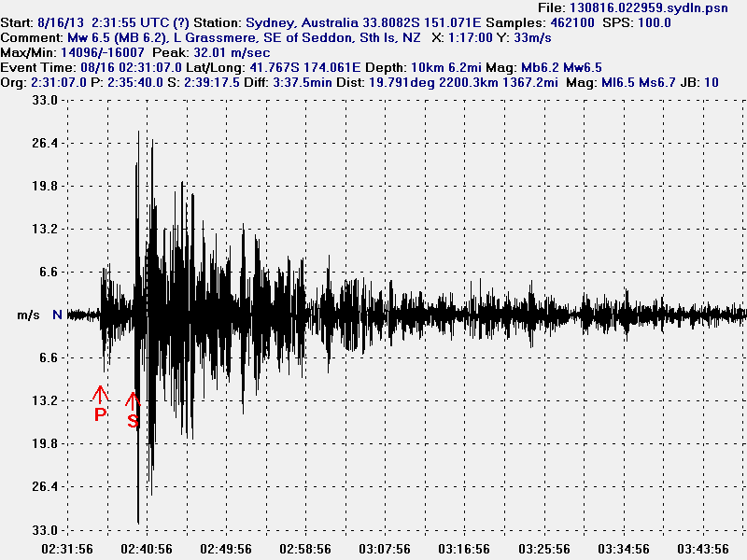This screenshot has height=560, width=747.
Task: Click the SPS value 100.0
Action: tap(654, 22)
